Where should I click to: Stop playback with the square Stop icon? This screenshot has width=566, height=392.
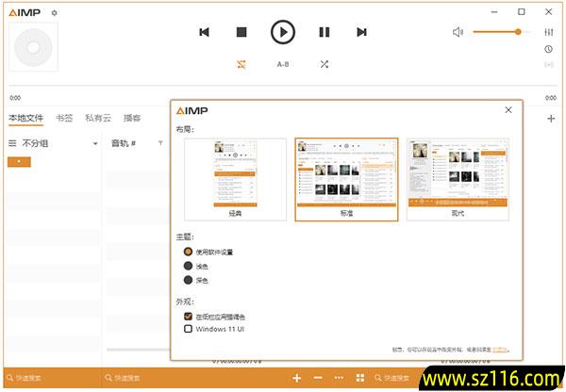point(241,32)
